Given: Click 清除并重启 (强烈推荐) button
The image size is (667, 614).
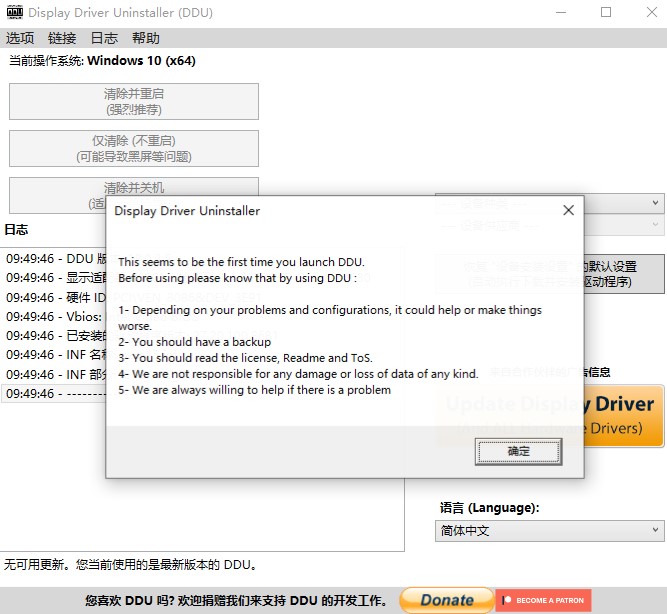Looking at the screenshot, I should pyautogui.click(x=134, y=102).
